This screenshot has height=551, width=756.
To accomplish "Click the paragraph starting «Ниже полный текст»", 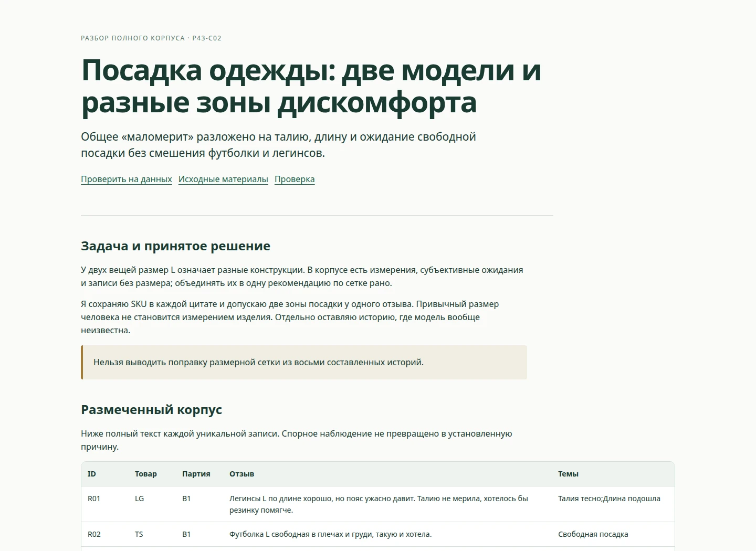I will click(x=297, y=440).
